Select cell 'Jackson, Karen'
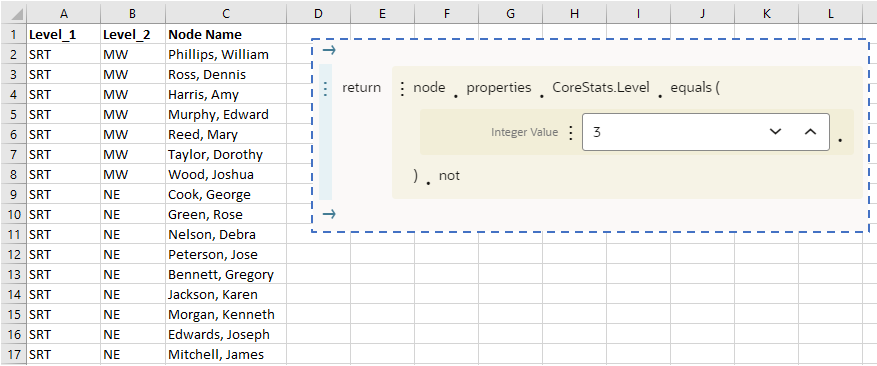The height and width of the screenshot is (366, 877). click(226, 294)
